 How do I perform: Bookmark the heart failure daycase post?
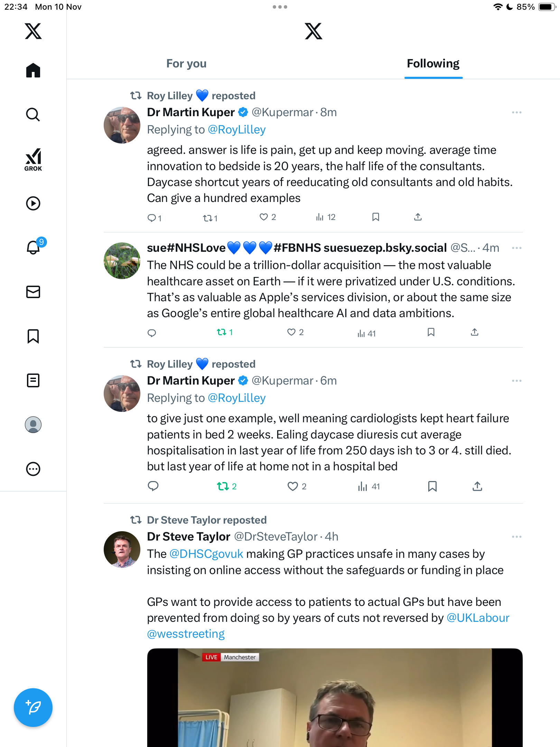click(x=432, y=486)
